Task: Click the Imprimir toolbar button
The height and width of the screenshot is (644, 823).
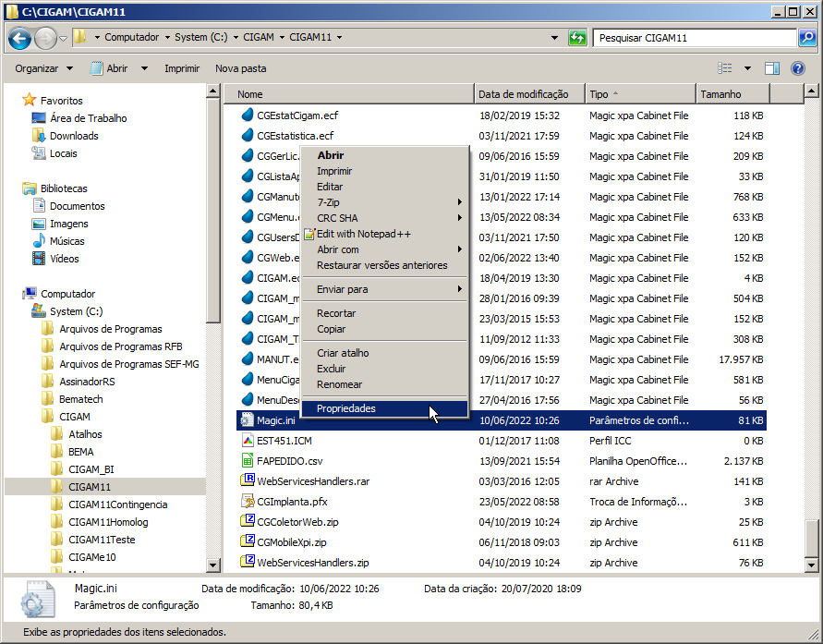Action: tap(182, 68)
